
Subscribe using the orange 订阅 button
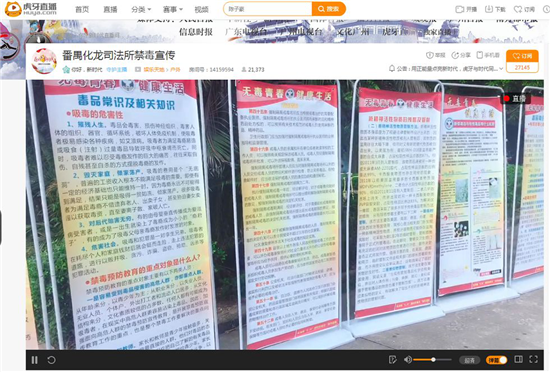(x=522, y=56)
